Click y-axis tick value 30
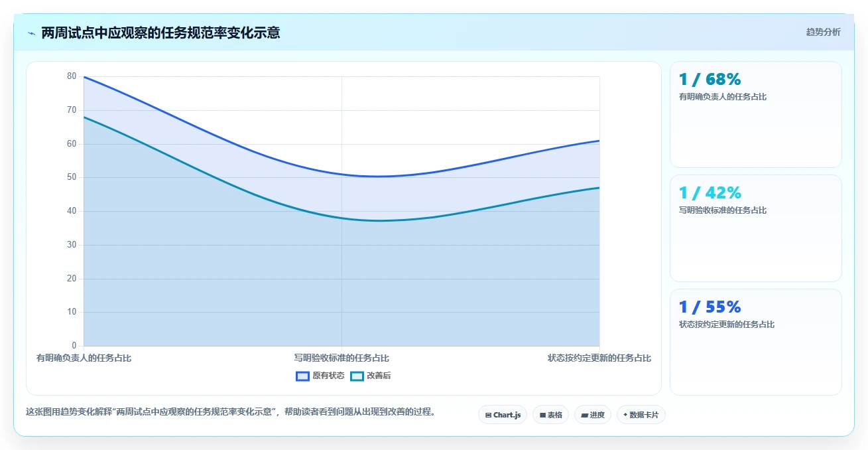The width and height of the screenshot is (868, 450). [72, 244]
